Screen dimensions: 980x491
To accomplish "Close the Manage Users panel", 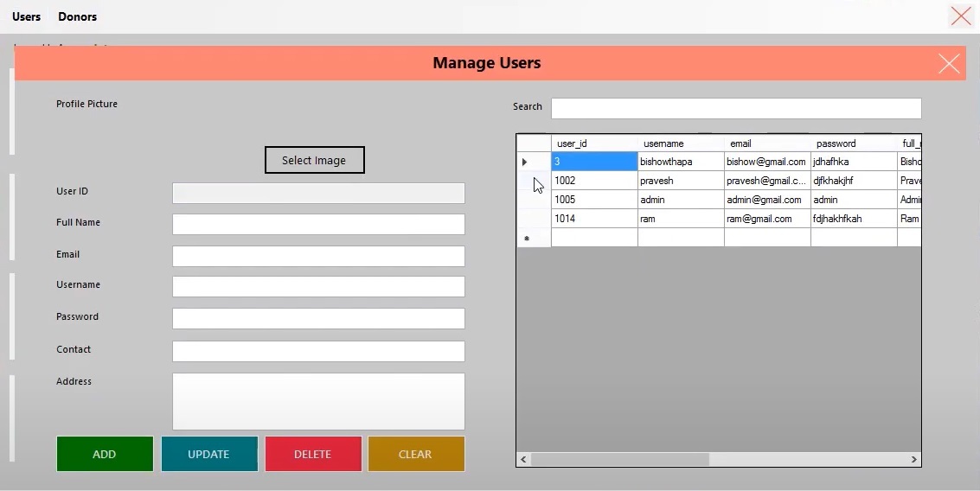I will (949, 64).
